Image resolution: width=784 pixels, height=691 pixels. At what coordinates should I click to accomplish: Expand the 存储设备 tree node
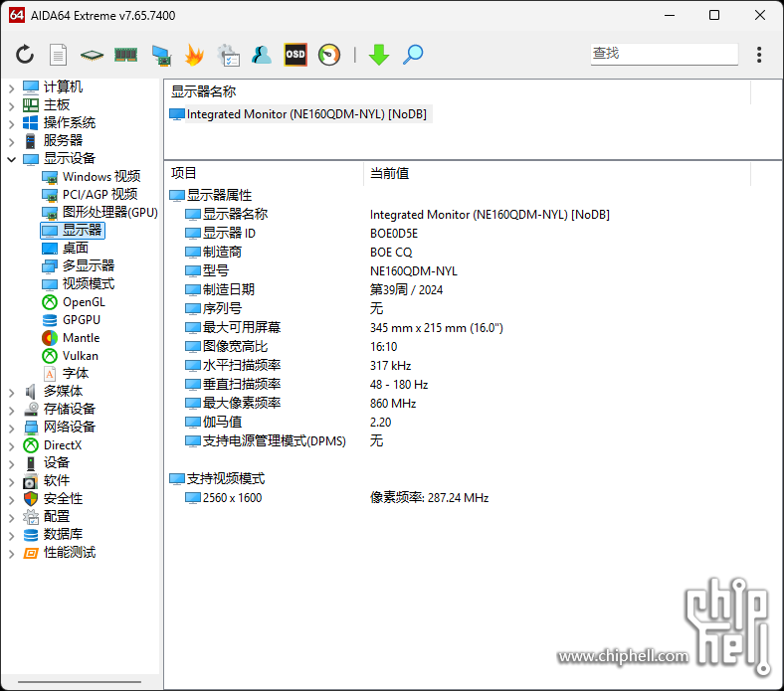click(x=12, y=411)
